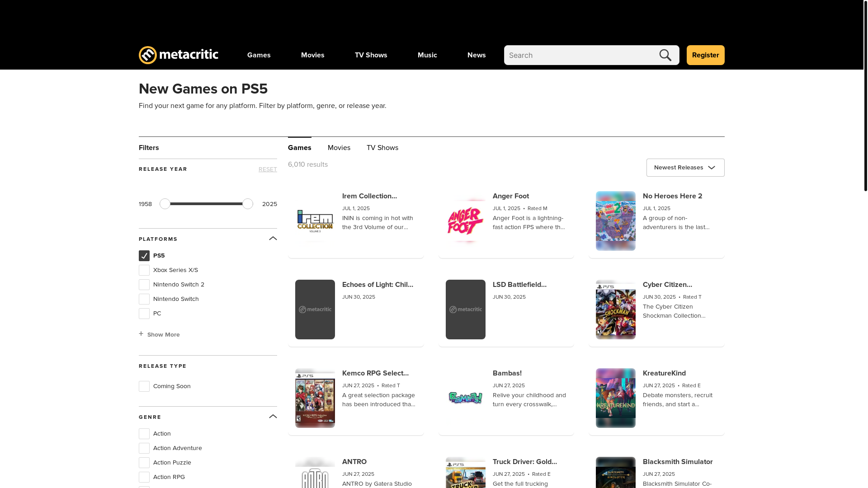Open the Newest Releases sort dropdown
The height and width of the screenshot is (488, 868).
[x=685, y=168]
